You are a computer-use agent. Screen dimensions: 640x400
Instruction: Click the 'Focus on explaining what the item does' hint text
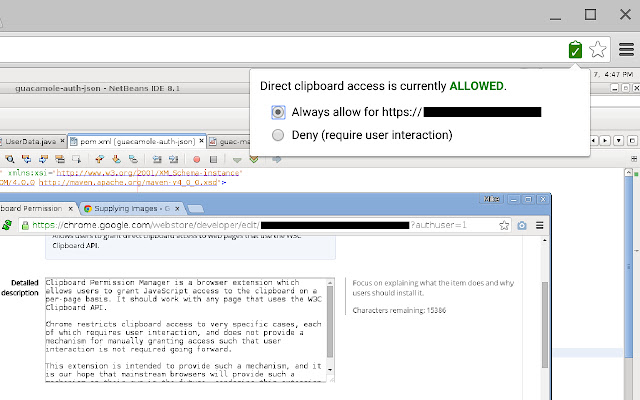433,288
